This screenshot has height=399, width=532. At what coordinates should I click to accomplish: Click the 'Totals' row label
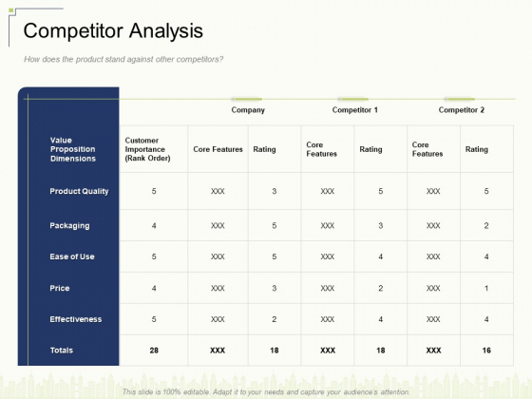[62, 351]
